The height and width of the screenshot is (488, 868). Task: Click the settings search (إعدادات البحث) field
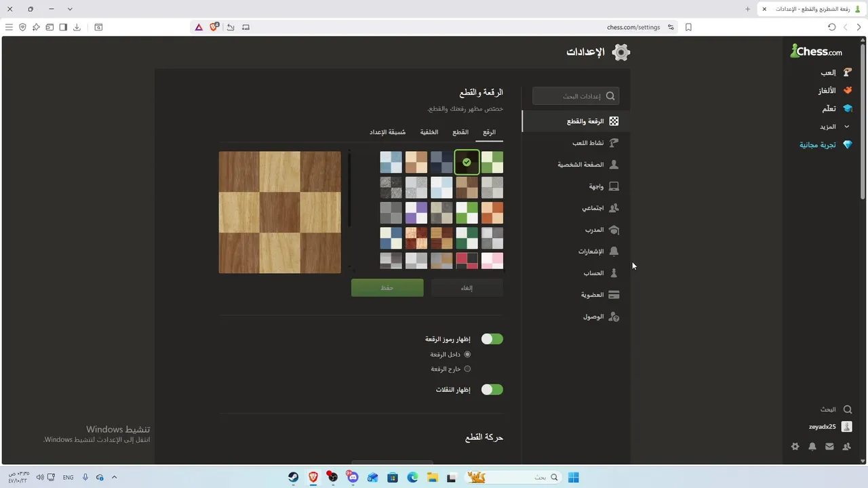[576, 96]
